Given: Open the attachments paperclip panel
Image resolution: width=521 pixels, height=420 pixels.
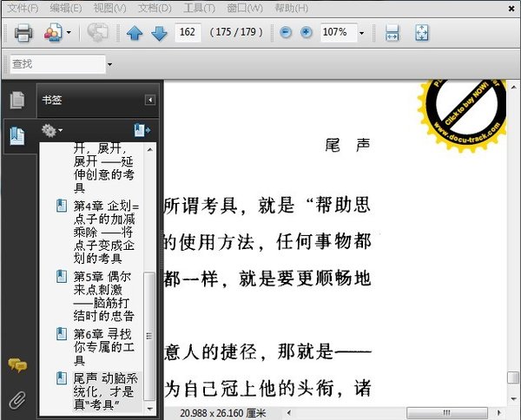Looking at the screenshot, I should (x=17, y=400).
